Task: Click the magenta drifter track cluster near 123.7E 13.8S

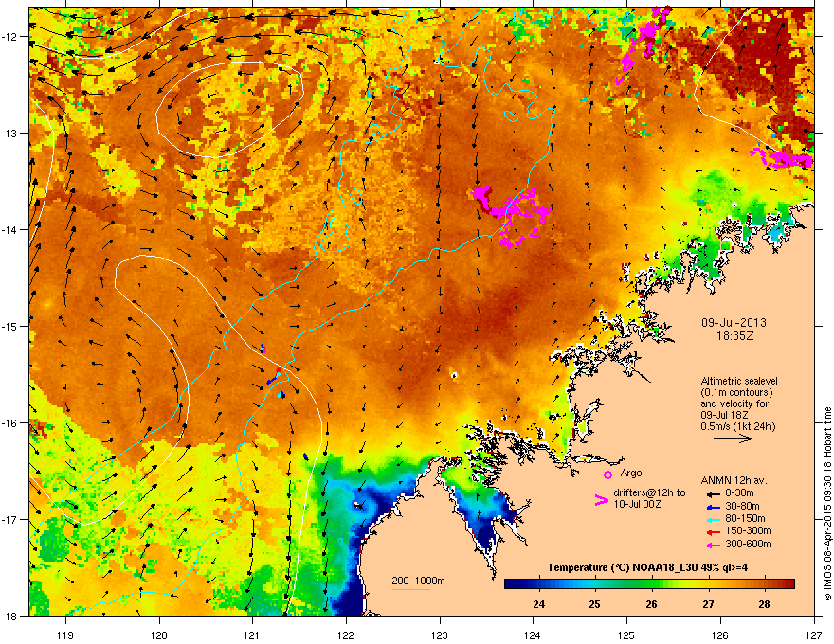Action: [512, 216]
